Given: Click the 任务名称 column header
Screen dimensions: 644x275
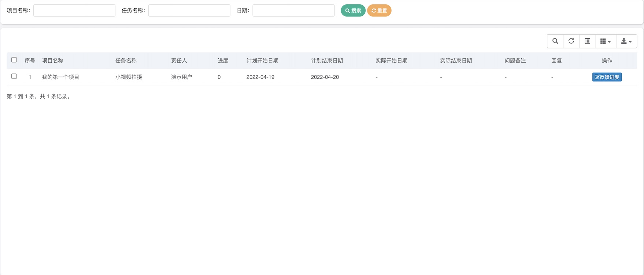Looking at the screenshot, I should click(126, 60).
